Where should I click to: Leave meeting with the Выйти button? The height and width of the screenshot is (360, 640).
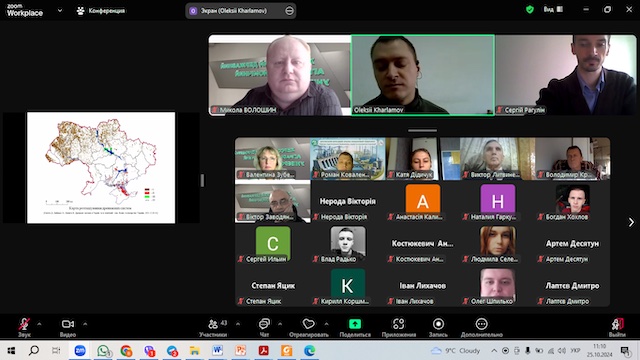(617, 327)
